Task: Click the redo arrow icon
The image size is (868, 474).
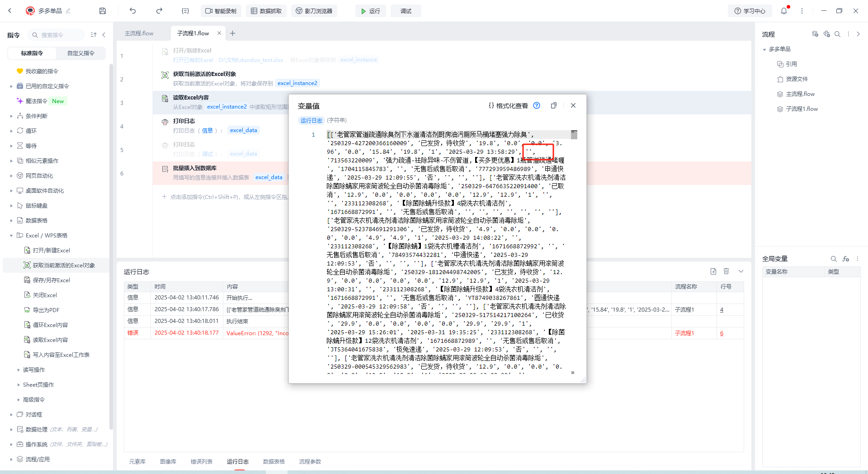Action: click(x=159, y=11)
